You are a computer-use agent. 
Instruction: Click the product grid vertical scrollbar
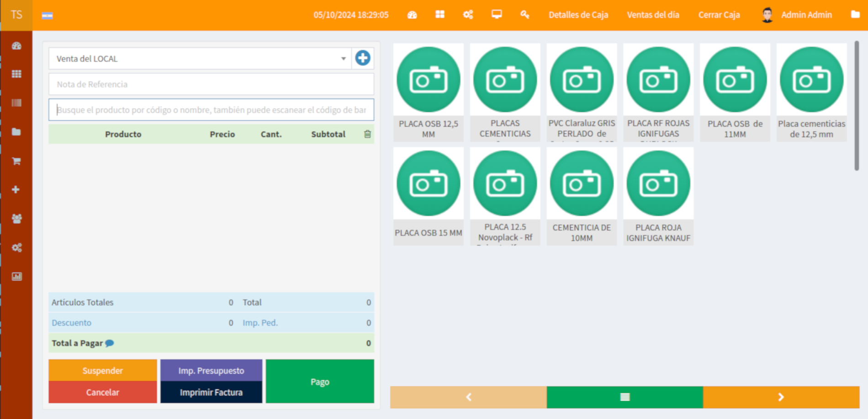(857, 106)
